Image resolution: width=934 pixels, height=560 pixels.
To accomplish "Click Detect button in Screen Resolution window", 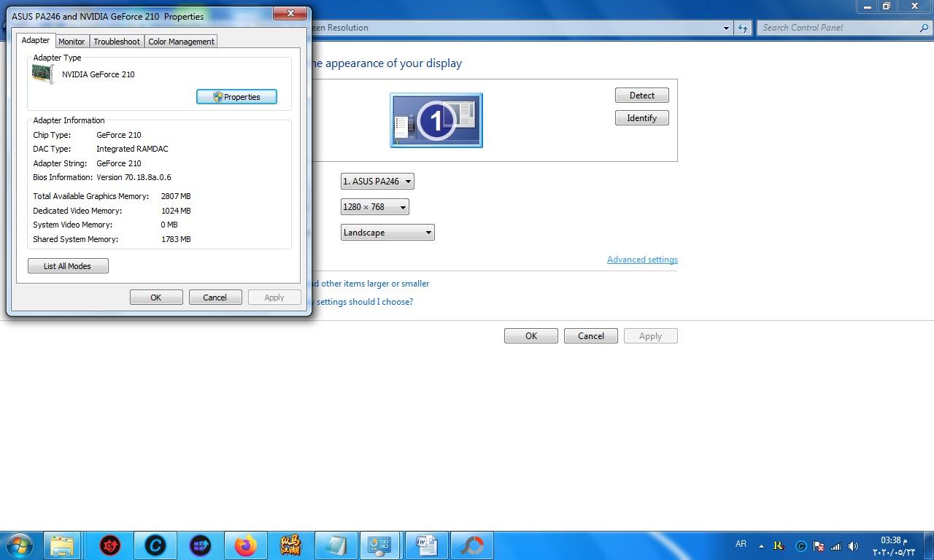I will coord(642,96).
